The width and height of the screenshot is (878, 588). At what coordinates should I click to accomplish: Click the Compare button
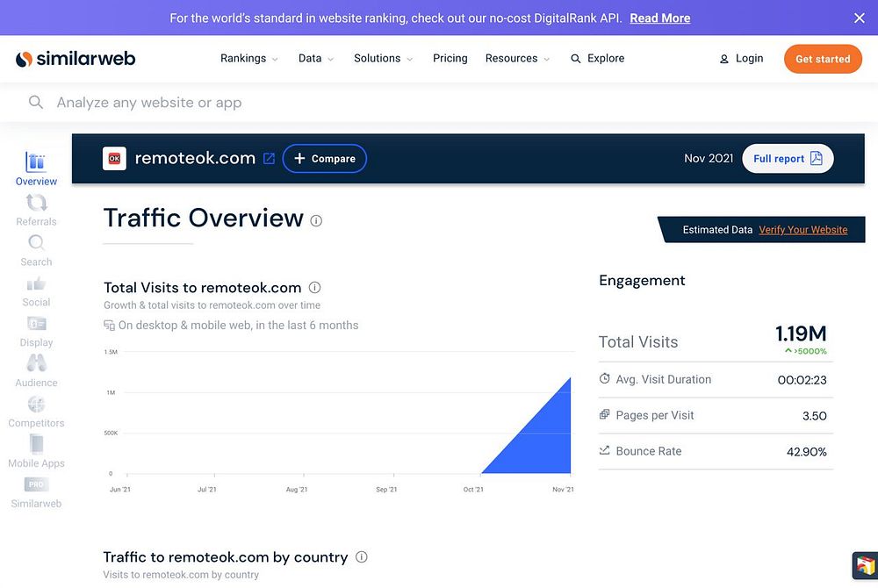tap(325, 158)
